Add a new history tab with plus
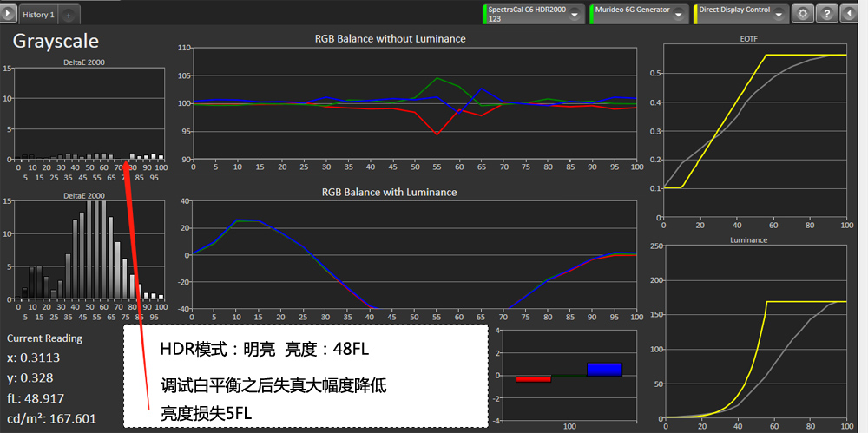 [69, 16]
